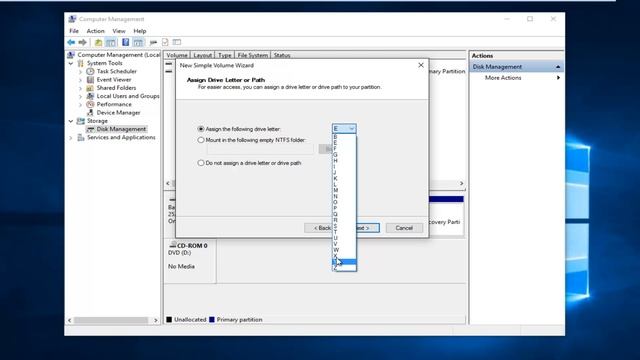Screen dimensions: 640x360
Task: Select the Disk Management tree item label
Action: click(x=121, y=129)
